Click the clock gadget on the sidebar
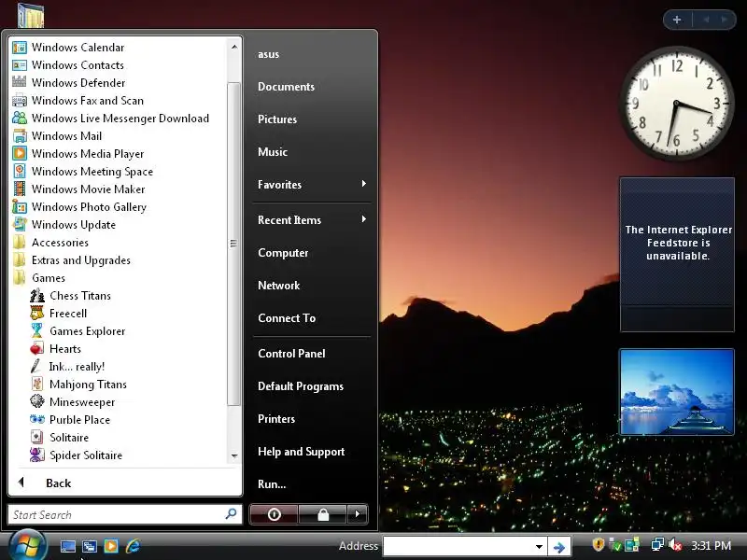 coord(677,104)
